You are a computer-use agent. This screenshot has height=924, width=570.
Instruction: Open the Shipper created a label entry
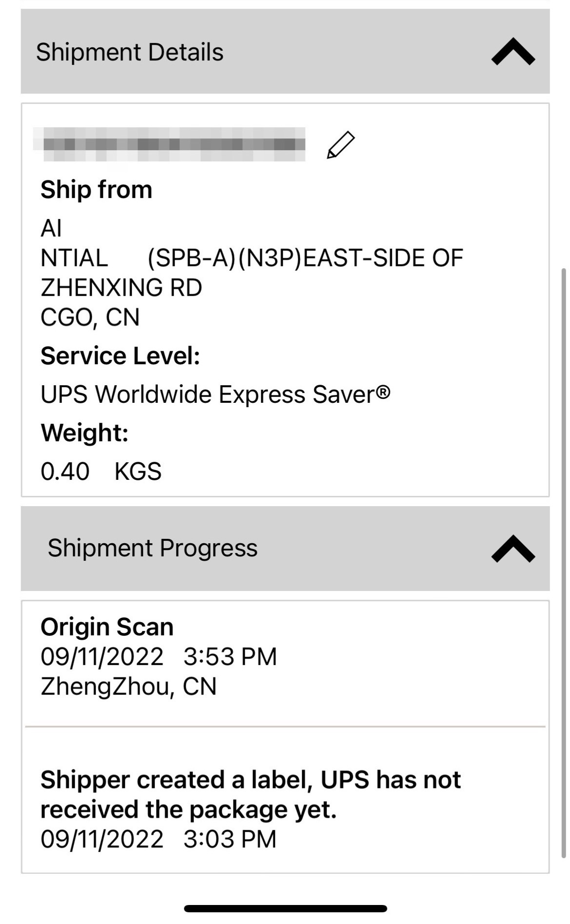pyautogui.click(x=250, y=794)
